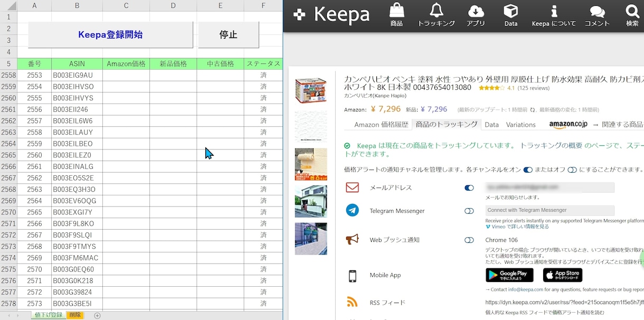Toggle メールアドレス notification switch
Screen dimensions: 644x320
pyautogui.click(x=469, y=187)
